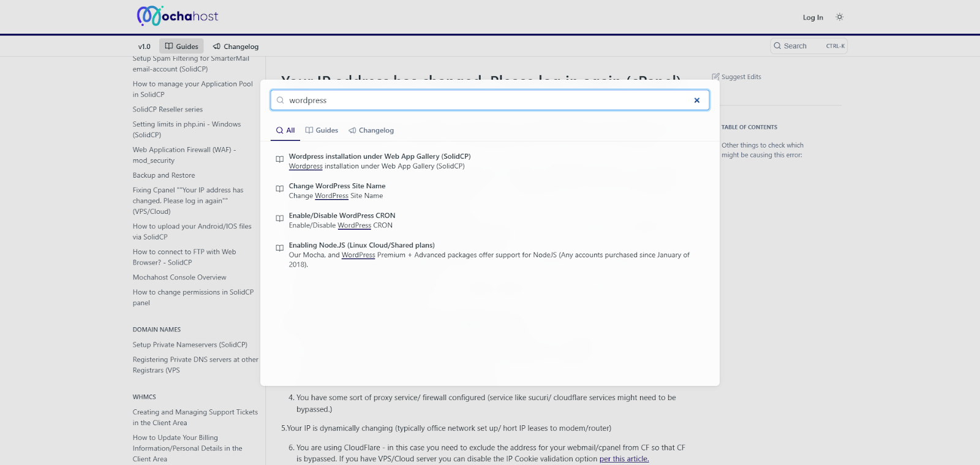
Task: Click the pencil icon next to Suggest Edits
Action: [715, 77]
